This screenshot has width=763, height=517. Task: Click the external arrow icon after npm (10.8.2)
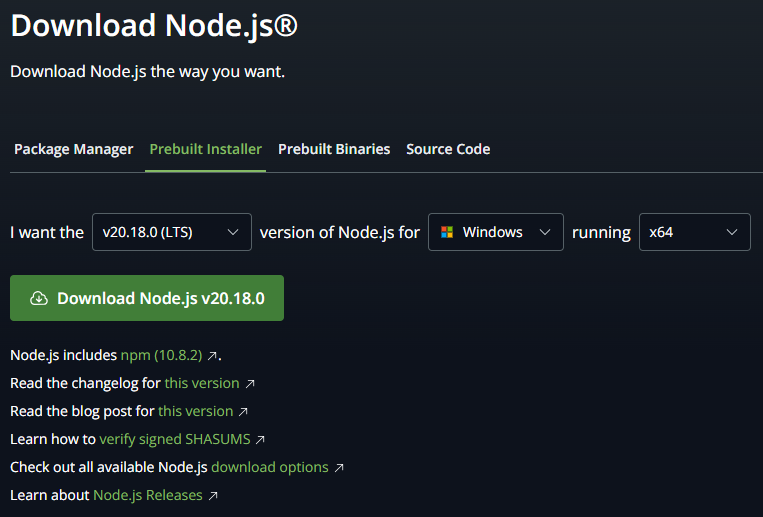pos(212,356)
